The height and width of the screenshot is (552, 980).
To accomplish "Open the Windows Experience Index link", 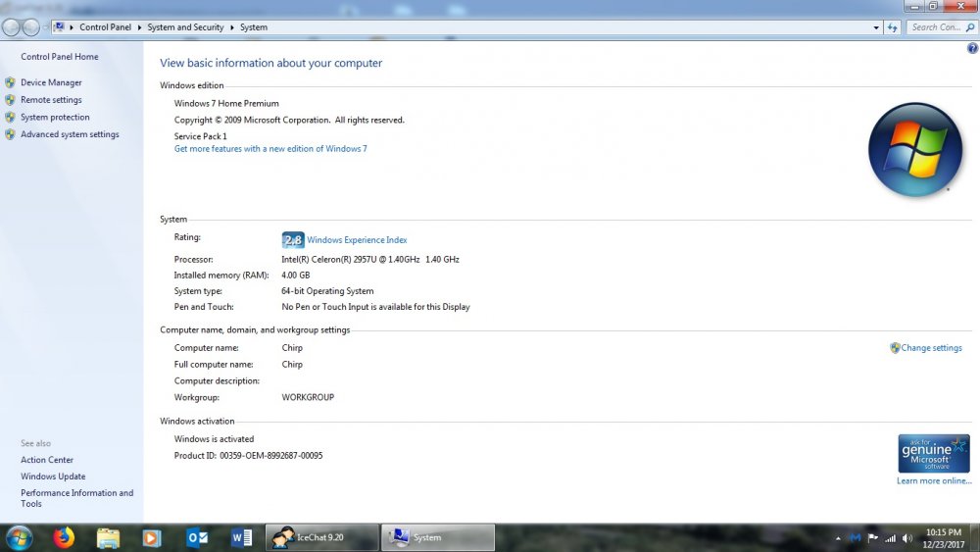I will point(357,240).
